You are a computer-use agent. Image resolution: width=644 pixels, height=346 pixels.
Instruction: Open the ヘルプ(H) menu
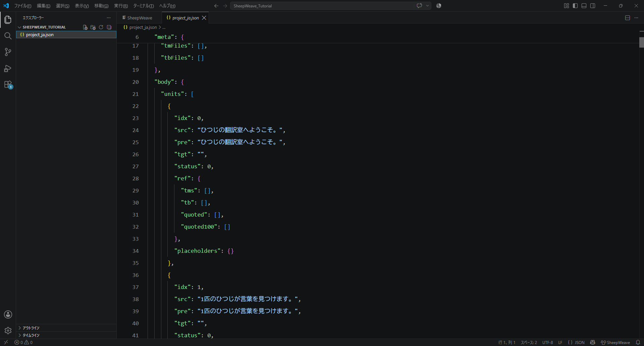point(167,6)
